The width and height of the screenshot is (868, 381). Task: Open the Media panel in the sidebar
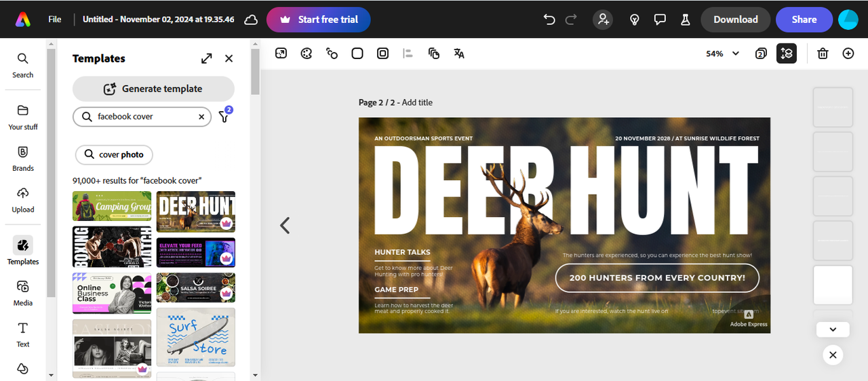tap(23, 294)
